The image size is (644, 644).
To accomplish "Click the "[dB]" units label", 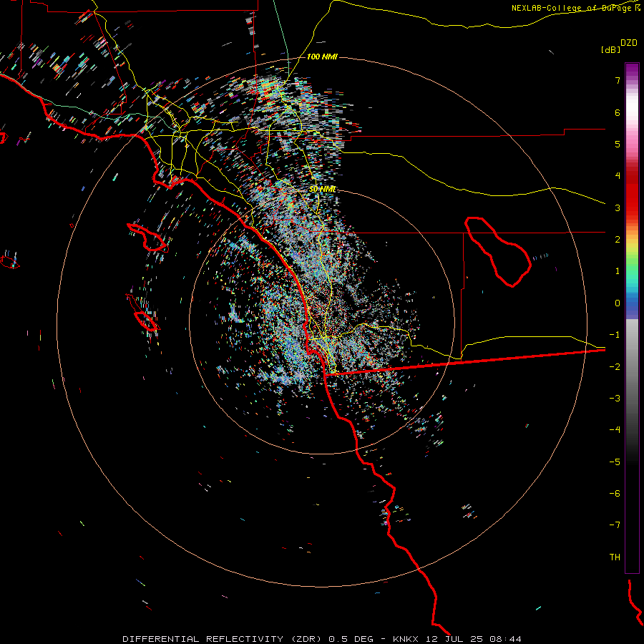I will point(611,49).
